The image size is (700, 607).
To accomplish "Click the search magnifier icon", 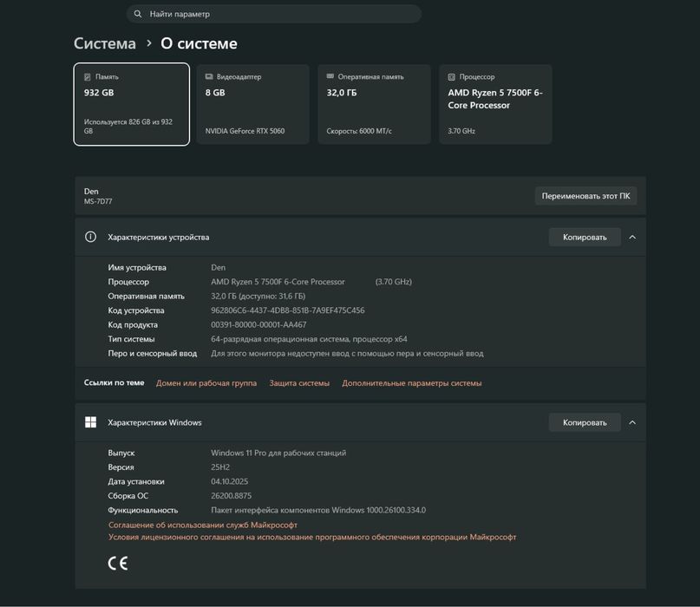I will click(138, 14).
